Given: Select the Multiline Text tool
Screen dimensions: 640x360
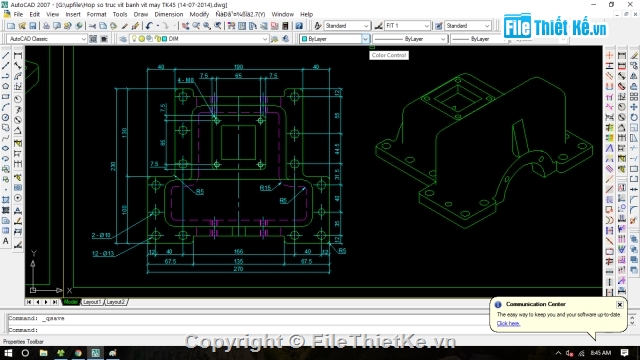Looking at the screenshot, I should (6, 241).
